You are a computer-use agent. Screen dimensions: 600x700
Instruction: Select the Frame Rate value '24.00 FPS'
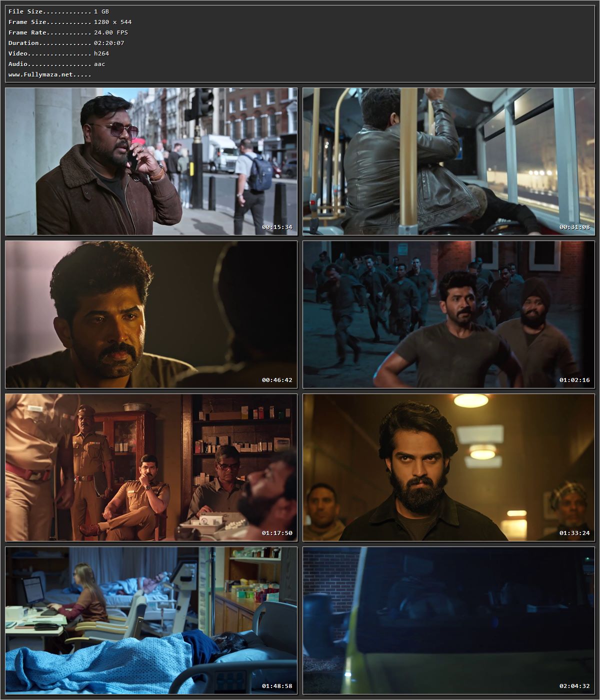click(x=111, y=32)
